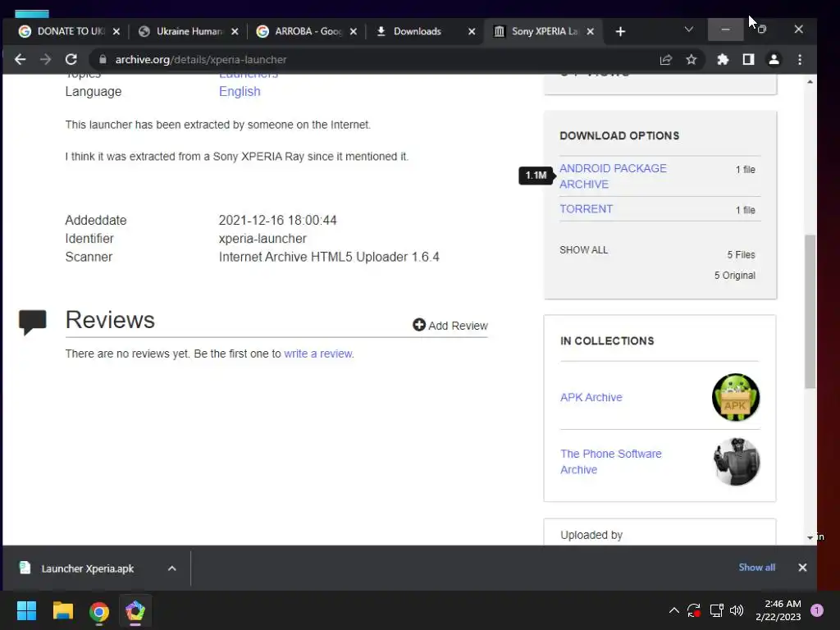
Task: Click the APK Archive android thumbnail
Action: click(736, 397)
